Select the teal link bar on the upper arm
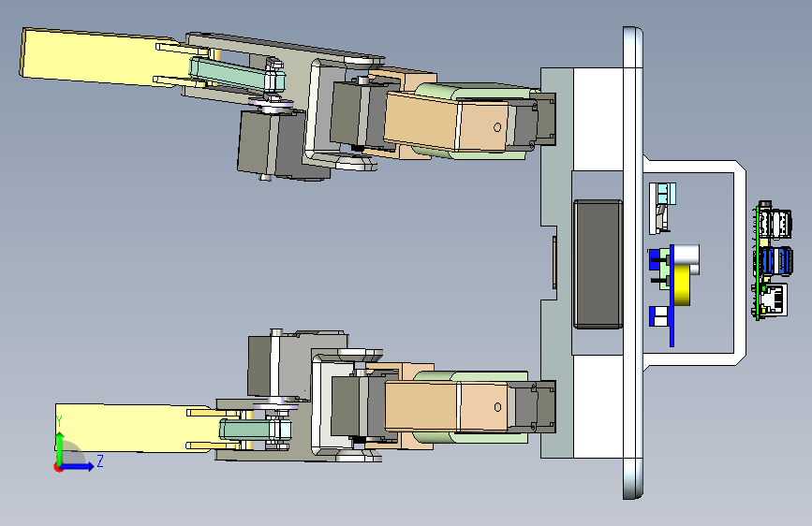Viewport: 812px width, 526px height. [237, 75]
